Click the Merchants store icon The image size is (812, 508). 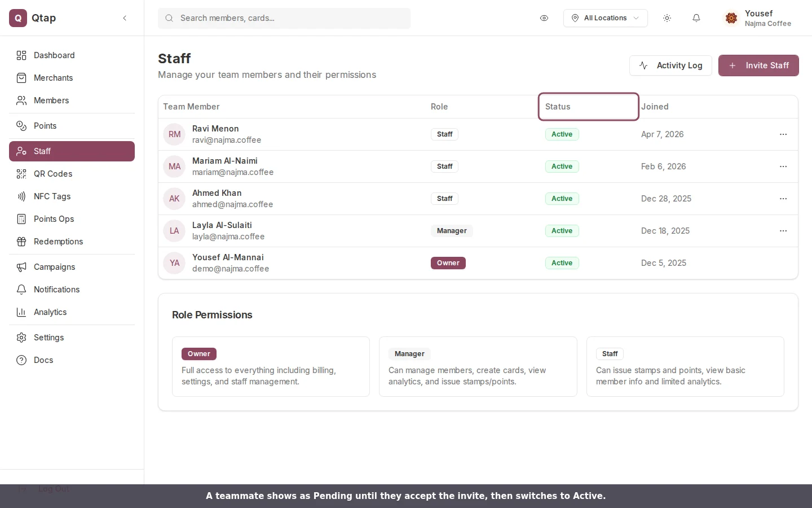coord(21,78)
